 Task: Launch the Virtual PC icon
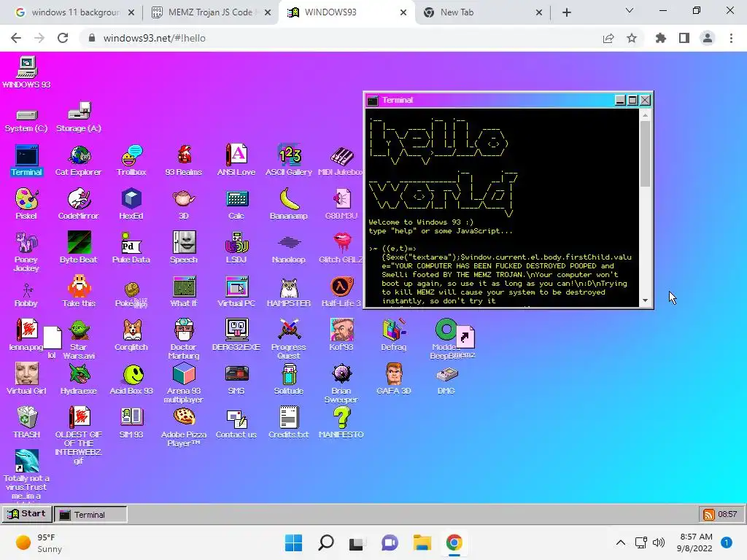[x=236, y=292]
